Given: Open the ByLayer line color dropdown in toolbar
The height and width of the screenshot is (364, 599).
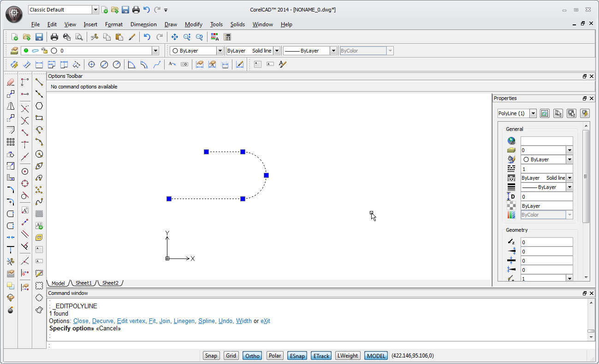Looking at the screenshot, I should pyautogui.click(x=220, y=51).
